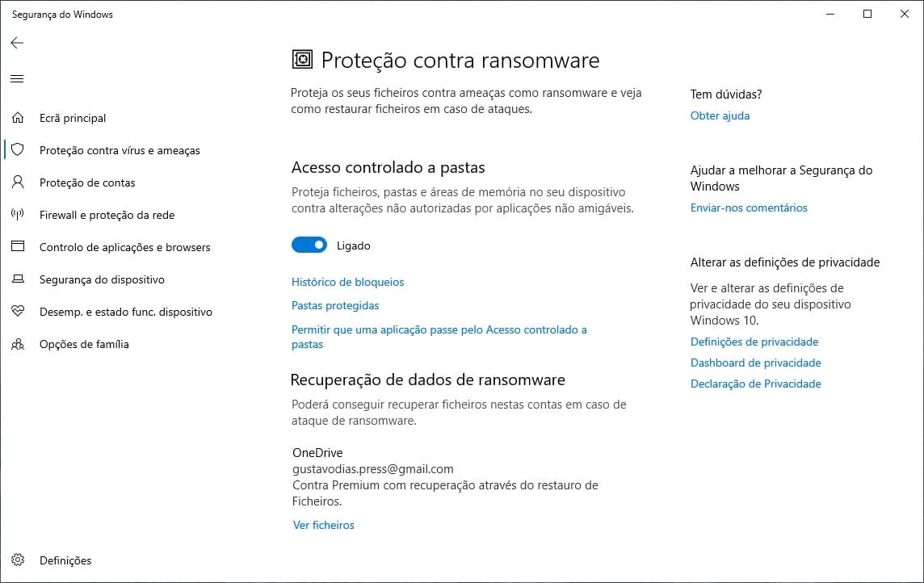924x583 pixels.
Task: Open Pastas protegidas link
Action: 335,306
